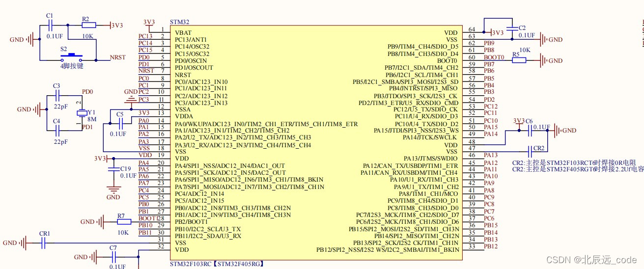Click the 'STM32F103RC【STM32F405RG】' part name
Image resolution: width=644 pixels, height=269 pixels.
[217, 264]
